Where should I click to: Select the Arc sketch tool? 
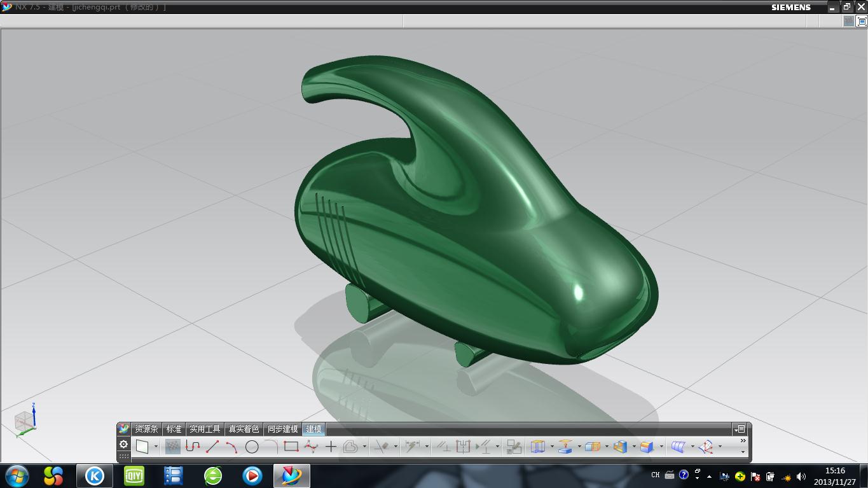[231, 447]
